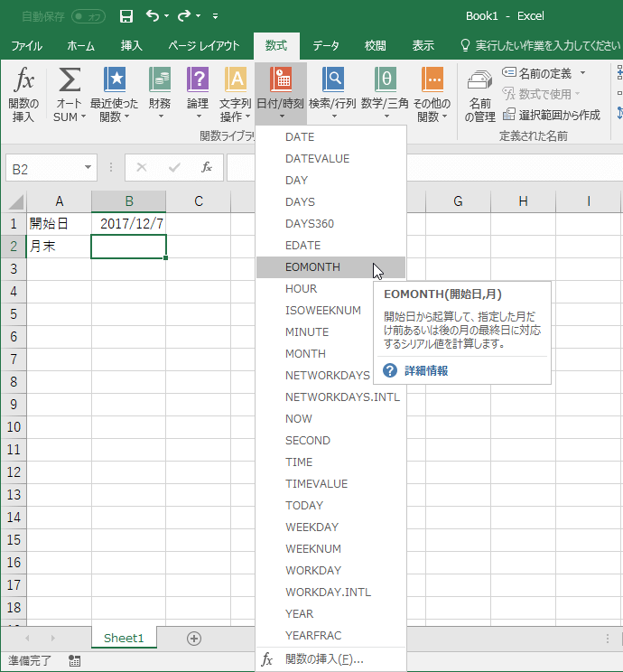Click the Insert Function fx ribbon icon
Screen dimensions: 623x672
point(23,79)
